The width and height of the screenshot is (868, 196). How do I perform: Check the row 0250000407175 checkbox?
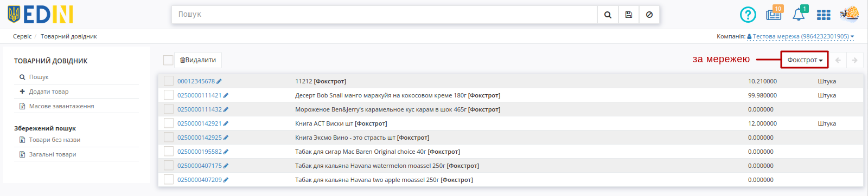[x=169, y=166]
